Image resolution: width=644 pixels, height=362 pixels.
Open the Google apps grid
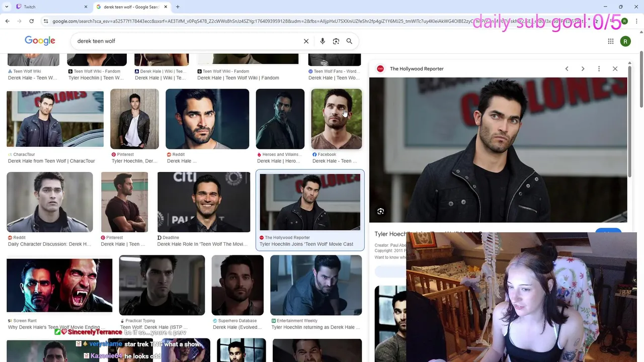click(610, 41)
